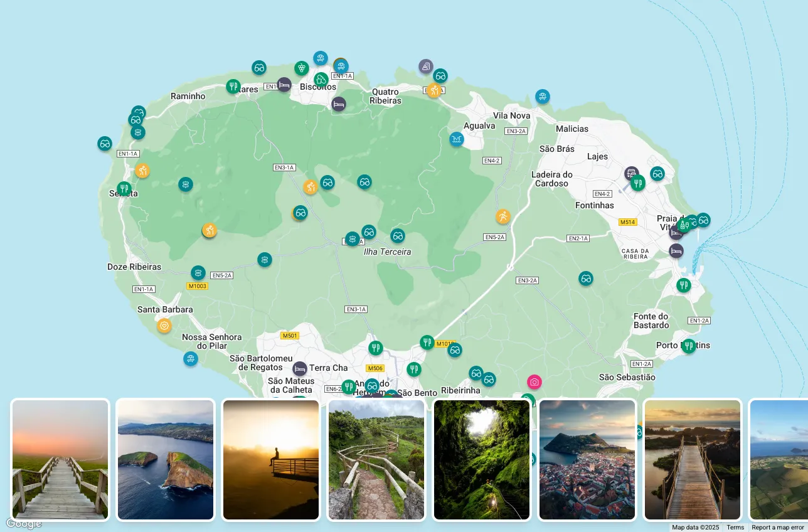Open the binoculars marker east of Lajes
Screen dimensions: 808x532
pyautogui.click(x=657, y=174)
